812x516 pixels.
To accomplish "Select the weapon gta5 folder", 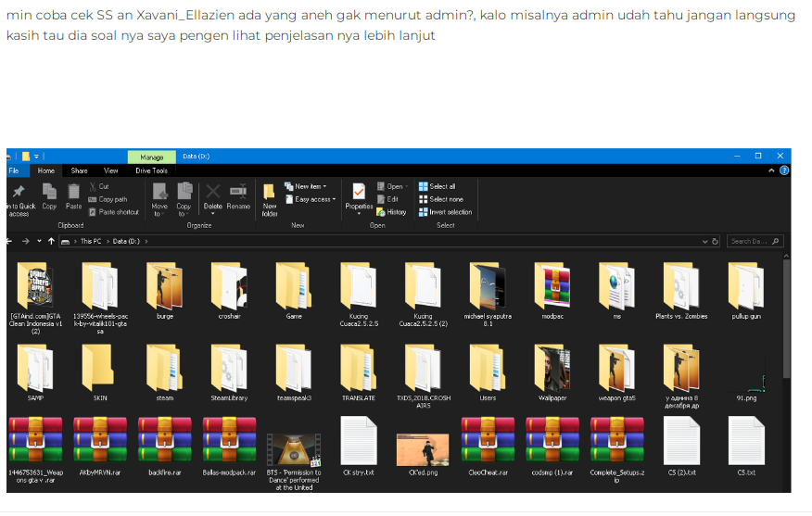I will coord(616,372).
